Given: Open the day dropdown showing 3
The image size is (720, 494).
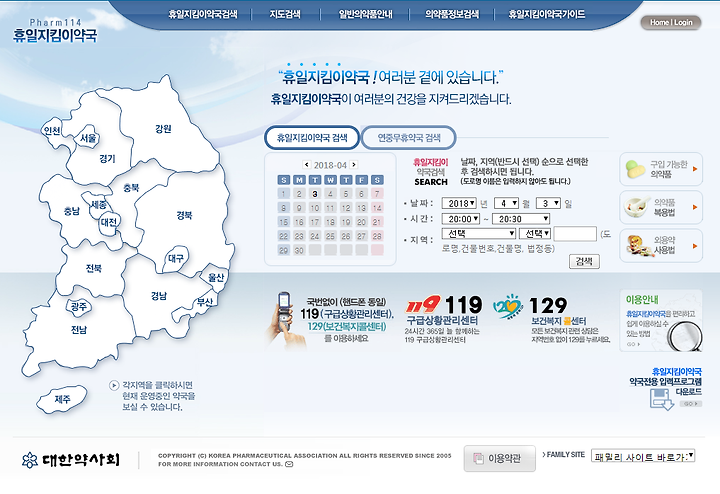Looking at the screenshot, I should point(548,203).
